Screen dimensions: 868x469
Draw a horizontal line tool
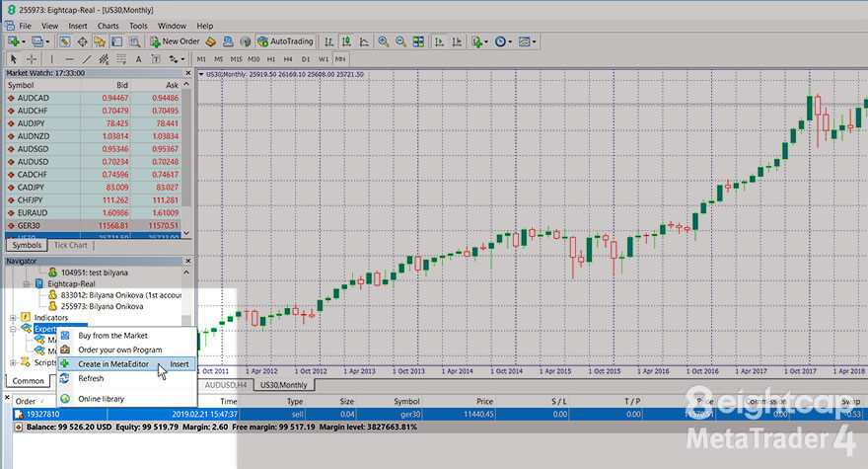(69, 59)
